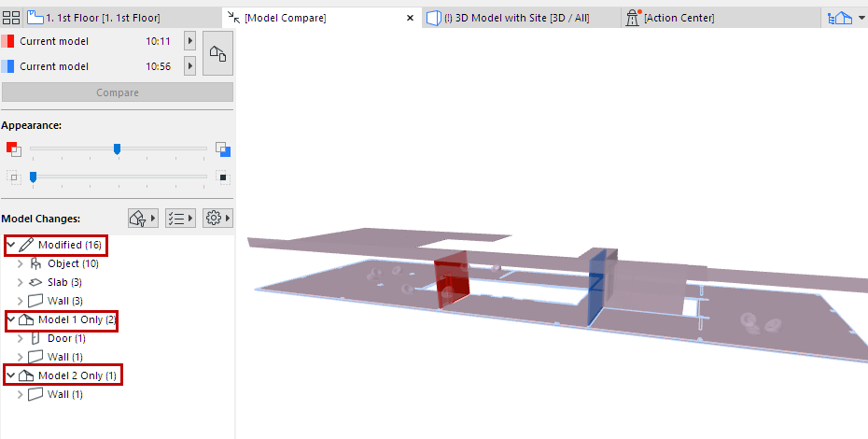Image resolution: width=868 pixels, height=439 pixels.
Task: Open the element filter dropdown in Model Changes
Action: coord(143,219)
